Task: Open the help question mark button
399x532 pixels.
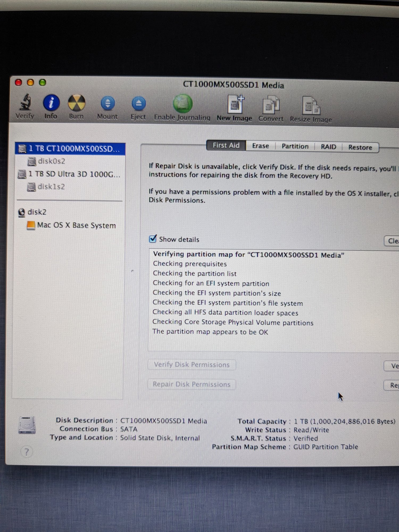Action: [x=26, y=452]
